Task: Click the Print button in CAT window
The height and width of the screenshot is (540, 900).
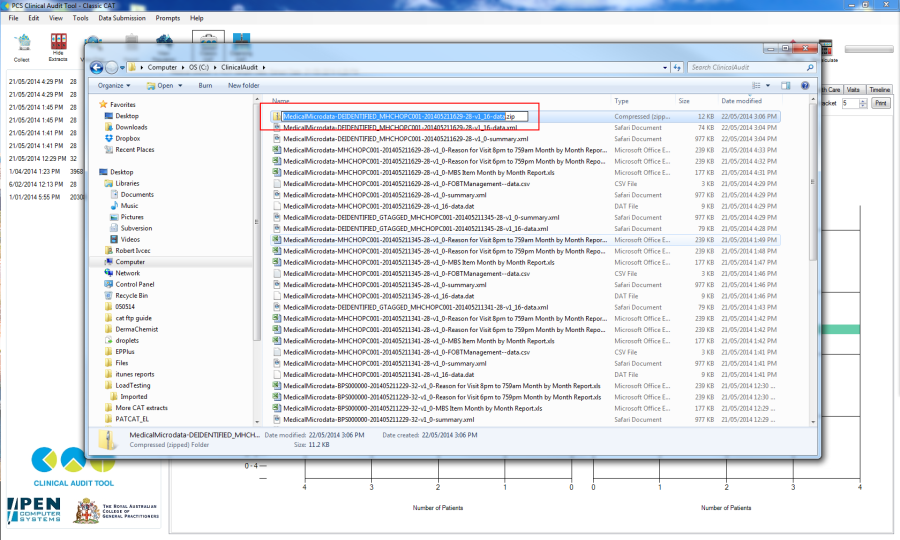Action: 880,103
